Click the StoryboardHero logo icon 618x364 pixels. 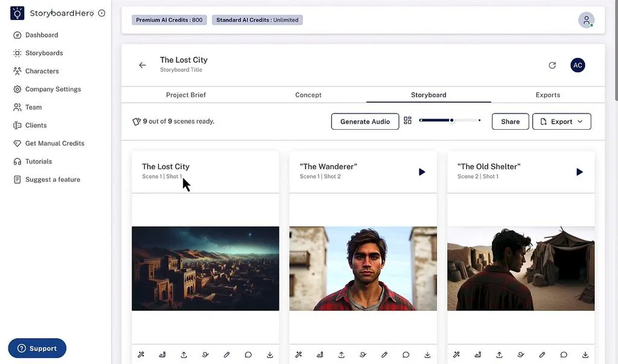(17, 13)
